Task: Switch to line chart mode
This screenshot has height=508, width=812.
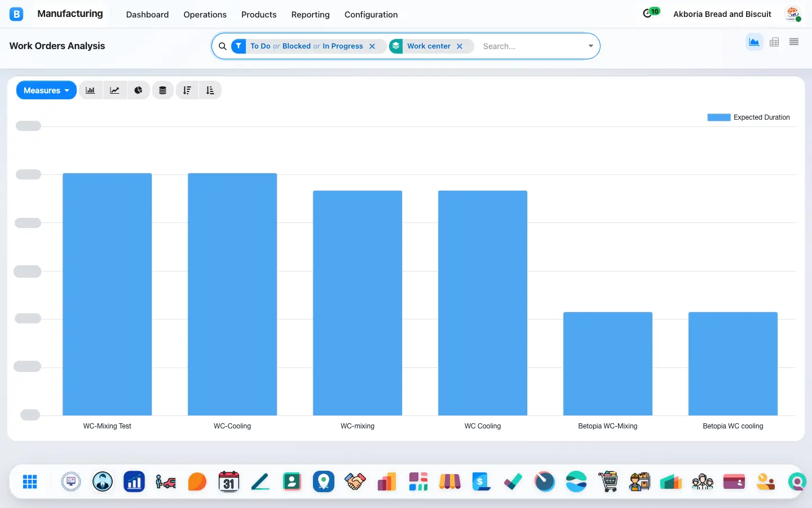Action: pos(114,90)
